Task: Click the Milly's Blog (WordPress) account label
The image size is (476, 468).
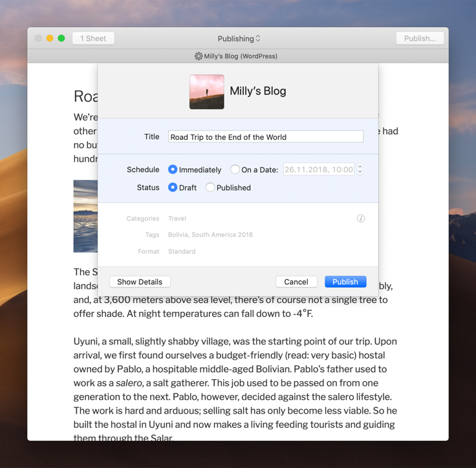Action: pyautogui.click(x=241, y=56)
